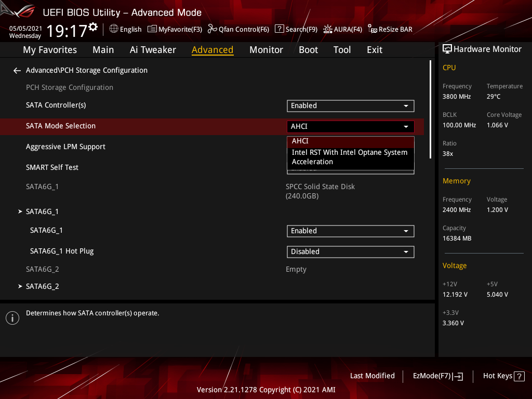Click the vertical scrollbar of settings list
This screenshot has width=532, height=399.
click(x=430, y=109)
